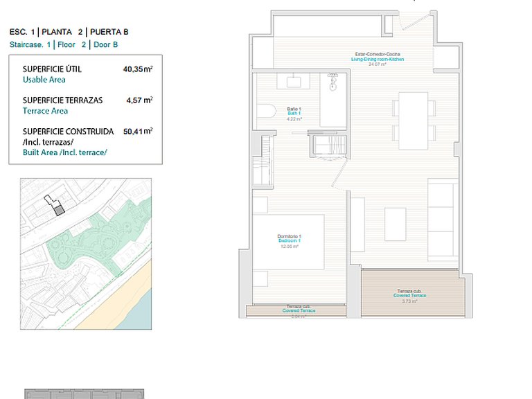Click the 'Built Area /Incl. terrace/' text
532x399 pixels.
click(x=65, y=152)
